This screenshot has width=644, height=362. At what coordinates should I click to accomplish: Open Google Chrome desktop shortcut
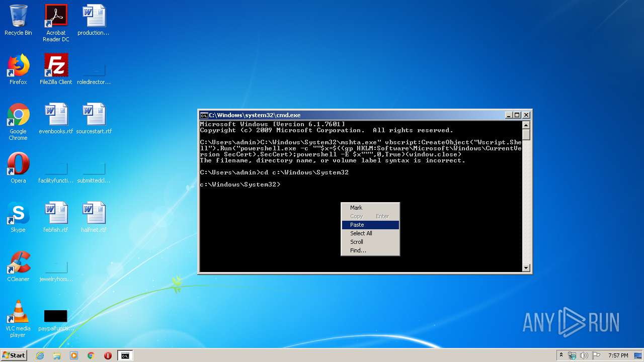(x=18, y=122)
